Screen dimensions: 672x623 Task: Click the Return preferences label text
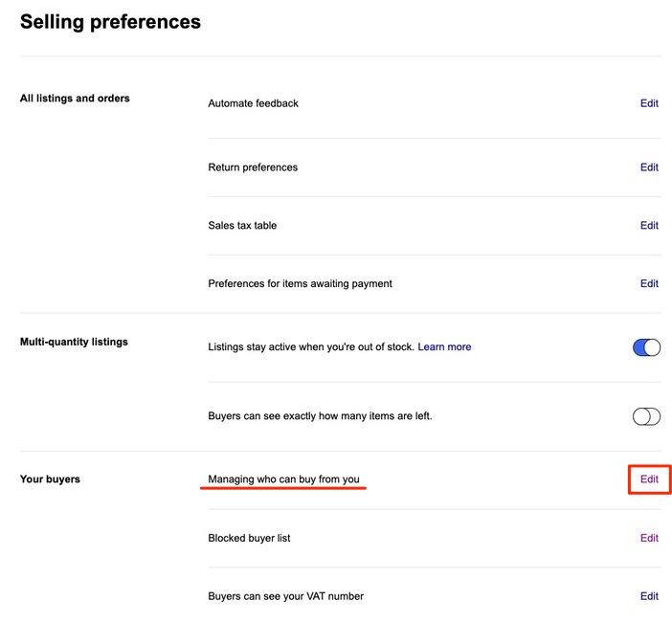coord(253,167)
